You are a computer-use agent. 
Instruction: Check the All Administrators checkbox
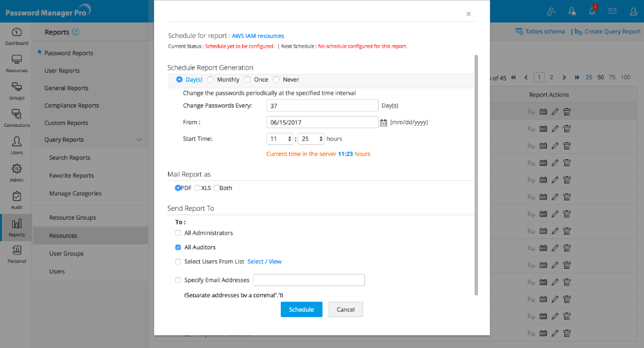click(178, 233)
